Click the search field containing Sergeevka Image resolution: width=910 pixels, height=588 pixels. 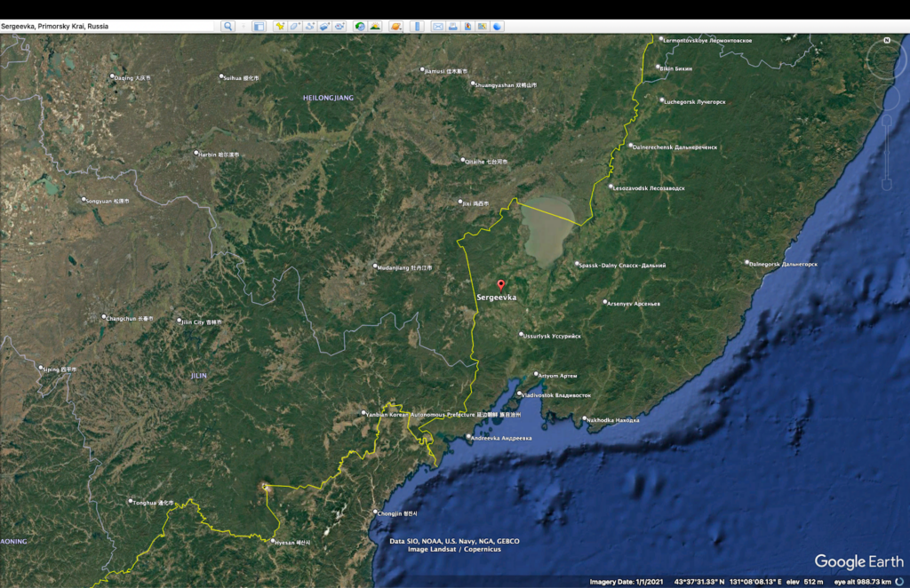point(108,27)
